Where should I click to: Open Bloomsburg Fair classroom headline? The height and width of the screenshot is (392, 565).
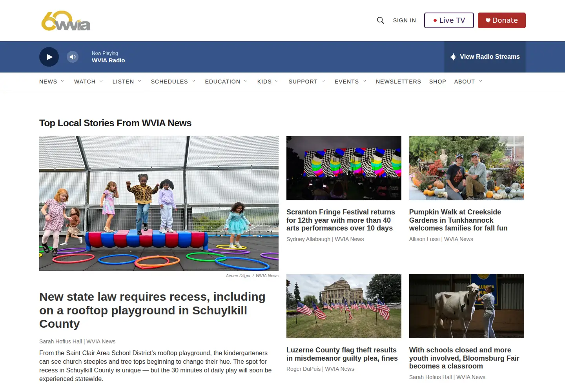pos(464,358)
